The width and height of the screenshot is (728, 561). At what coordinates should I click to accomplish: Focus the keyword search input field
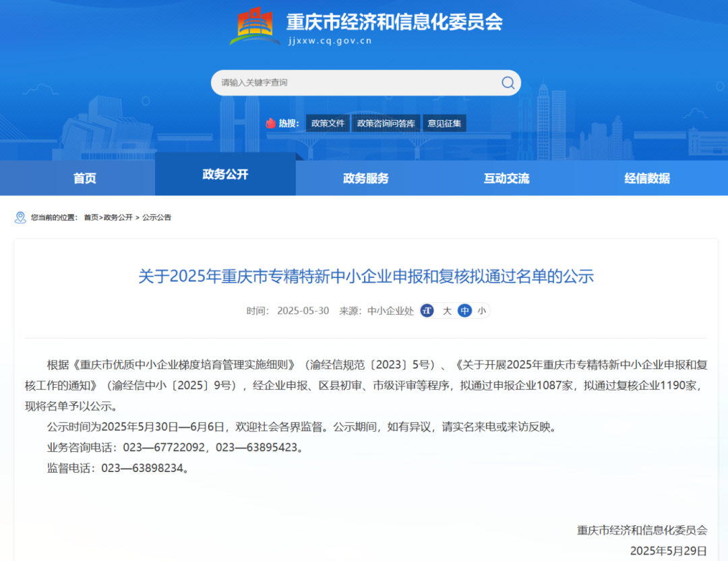click(357, 83)
